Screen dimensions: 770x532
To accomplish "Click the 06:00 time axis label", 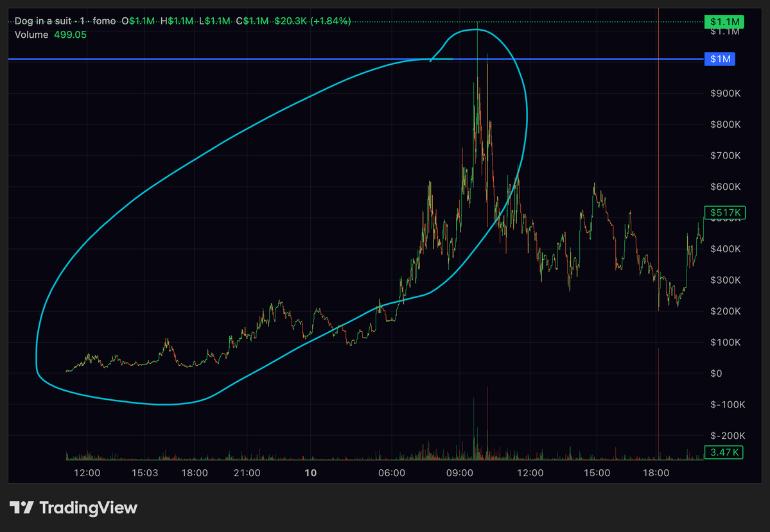I will 392,473.
